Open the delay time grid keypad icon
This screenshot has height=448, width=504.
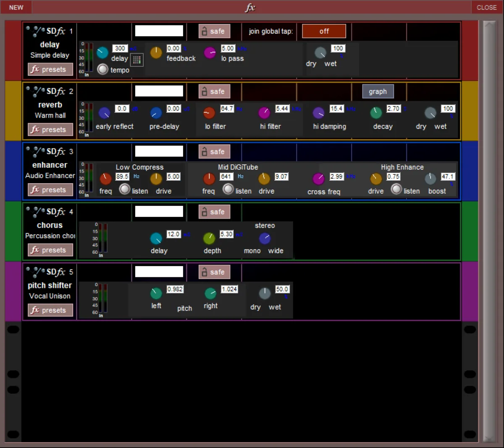[x=137, y=60]
